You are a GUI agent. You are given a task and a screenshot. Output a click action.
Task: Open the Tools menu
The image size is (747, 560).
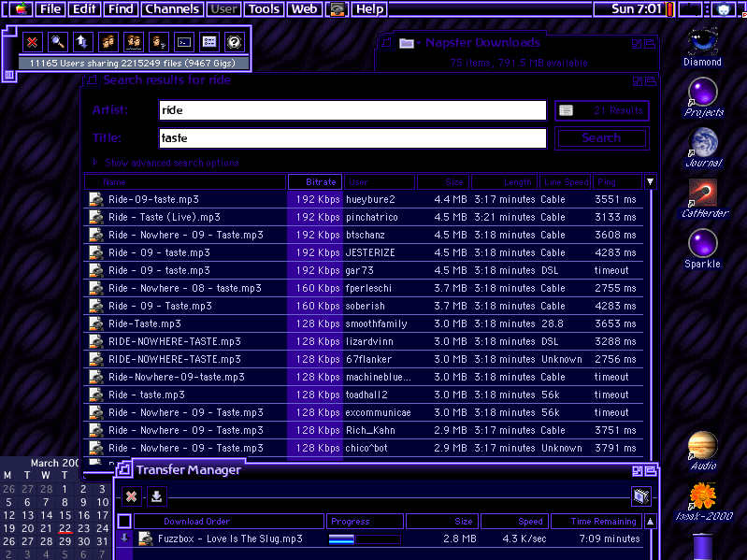[x=264, y=9]
